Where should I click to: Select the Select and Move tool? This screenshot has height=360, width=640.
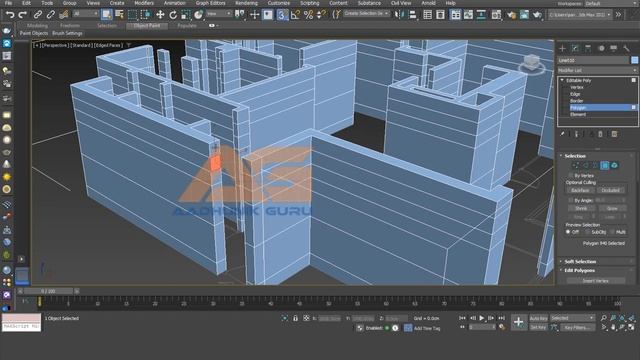[160, 15]
